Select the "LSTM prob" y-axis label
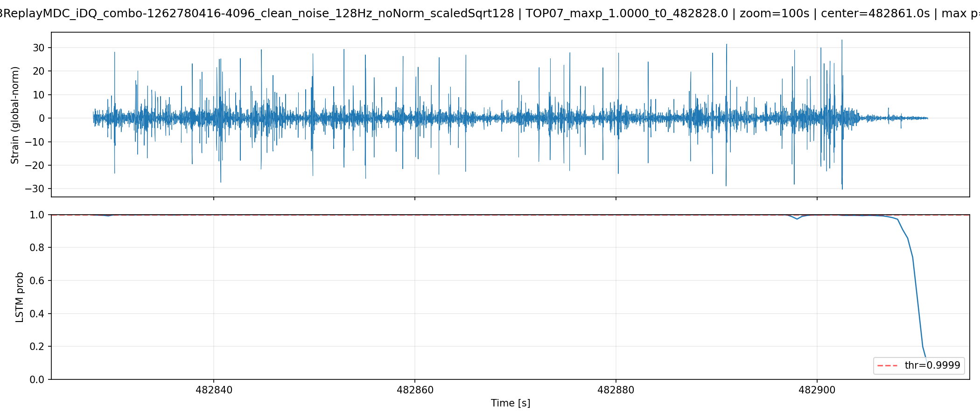 pyautogui.click(x=20, y=297)
